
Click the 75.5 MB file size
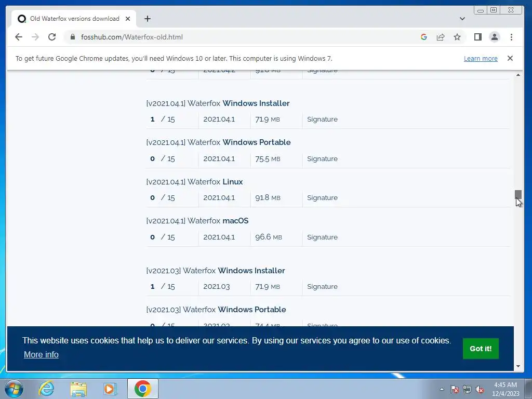pos(268,159)
